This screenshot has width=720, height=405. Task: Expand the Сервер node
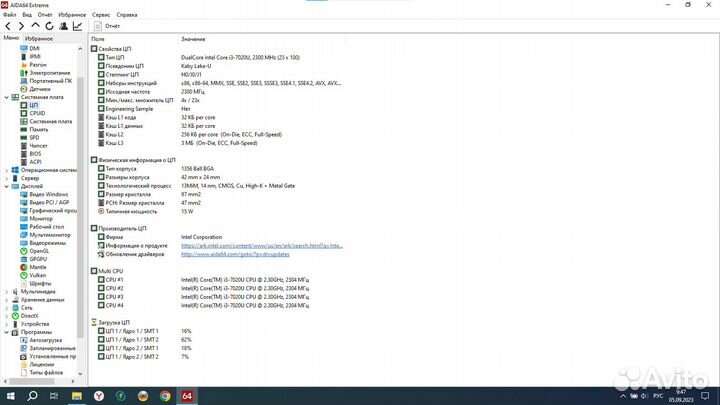[6, 178]
